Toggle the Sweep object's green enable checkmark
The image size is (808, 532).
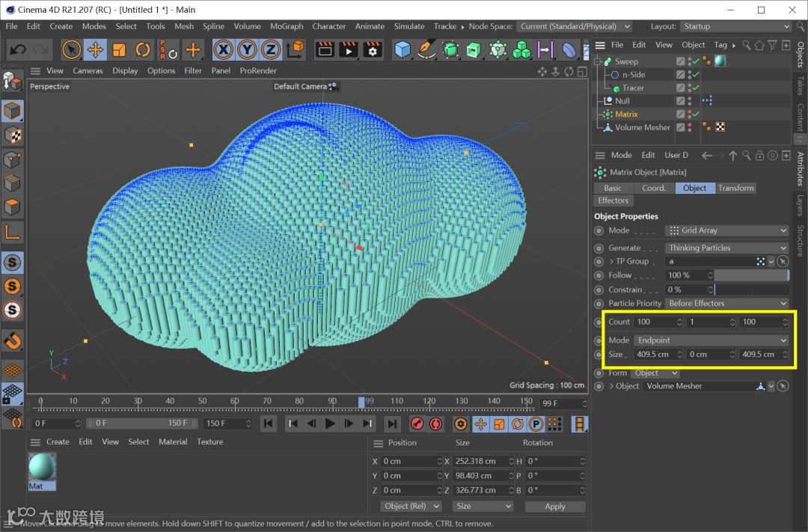696,61
